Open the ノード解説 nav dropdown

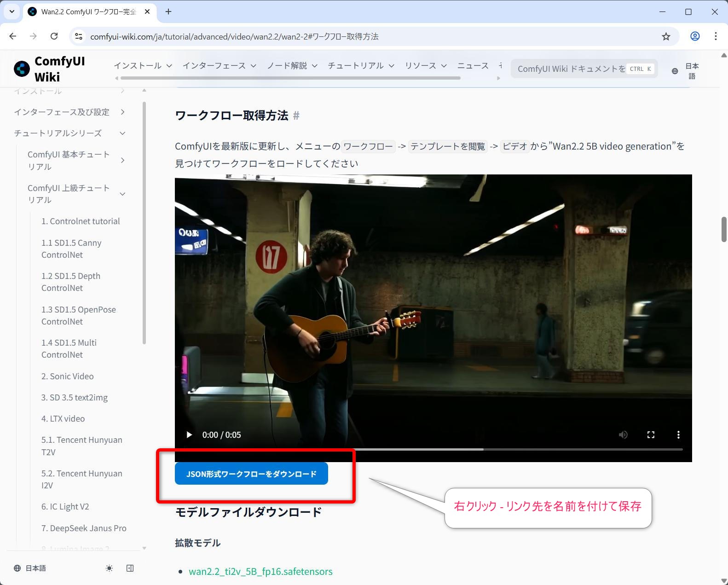(x=293, y=66)
